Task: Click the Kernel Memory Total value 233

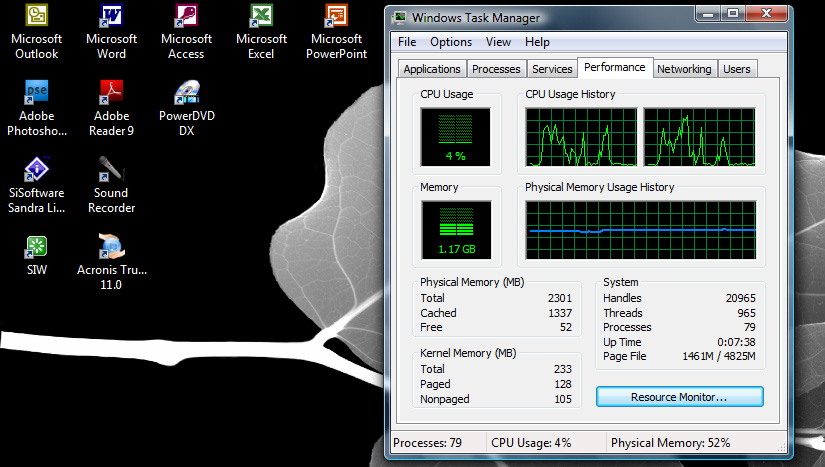Action: [x=562, y=369]
